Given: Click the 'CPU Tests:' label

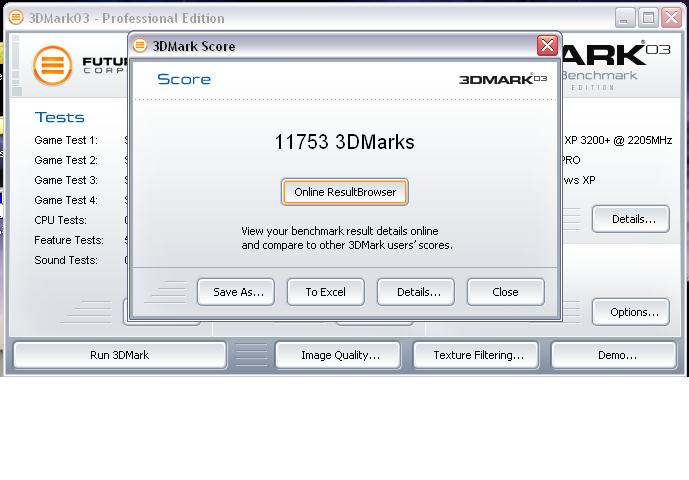Looking at the screenshot, I should pos(61,220).
